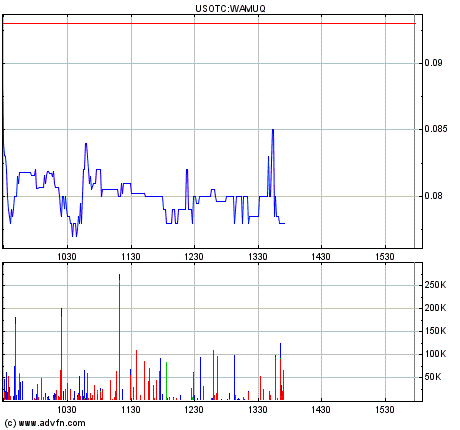The width and height of the screenshot is (460, 430).
Task: Click the 1230 label under the price chart
Action: pos(194,257)
